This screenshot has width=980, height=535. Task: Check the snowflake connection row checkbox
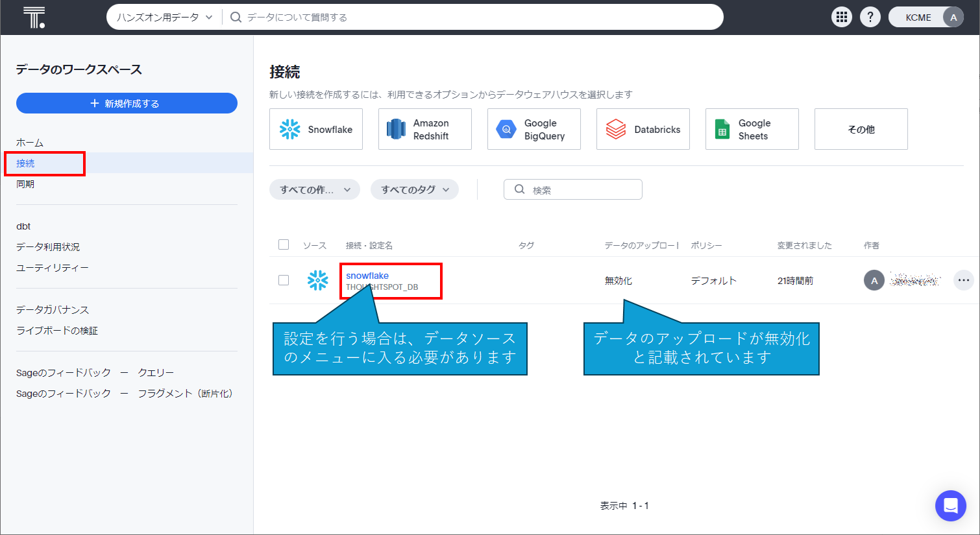click(x=284, y=280)
